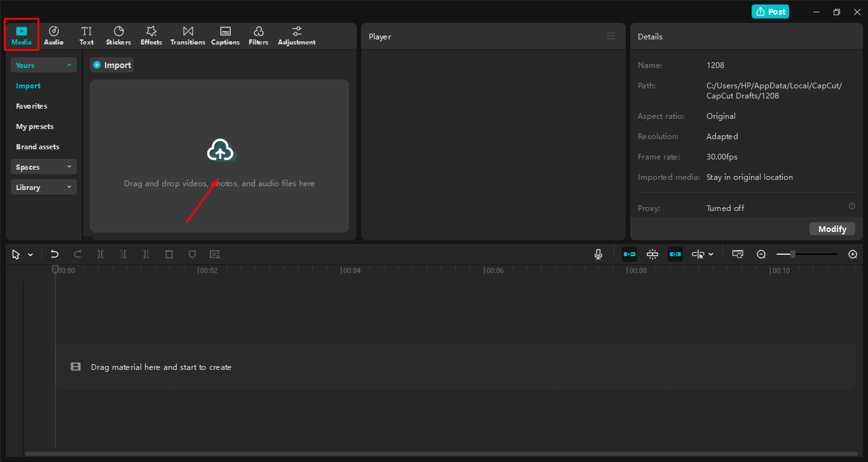Switch to the Audio tab
The width and height of the screenshot is (868, 462).
[53, 35]
